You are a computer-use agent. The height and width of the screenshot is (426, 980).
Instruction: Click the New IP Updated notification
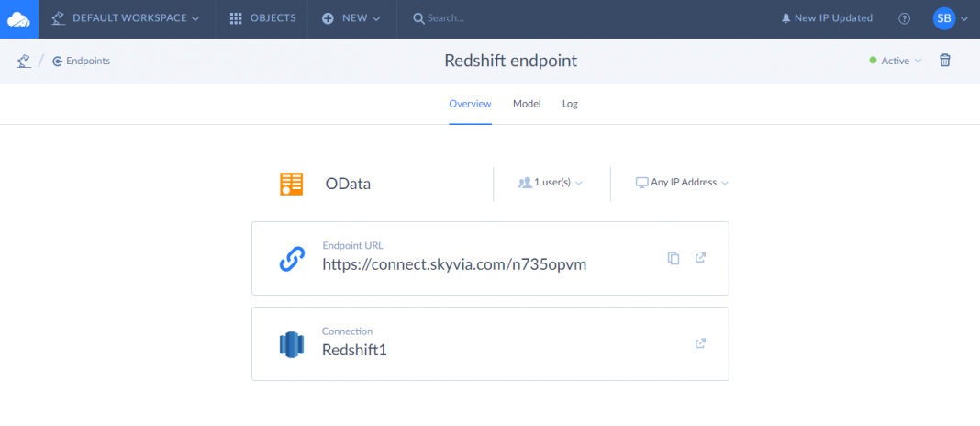coord(827,18)
